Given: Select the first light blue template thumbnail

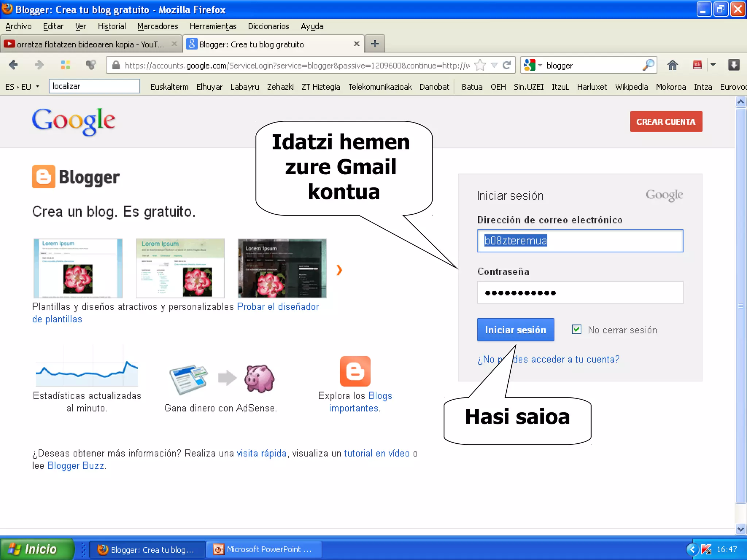Looking at the screenshot, I should pos(78,268).
